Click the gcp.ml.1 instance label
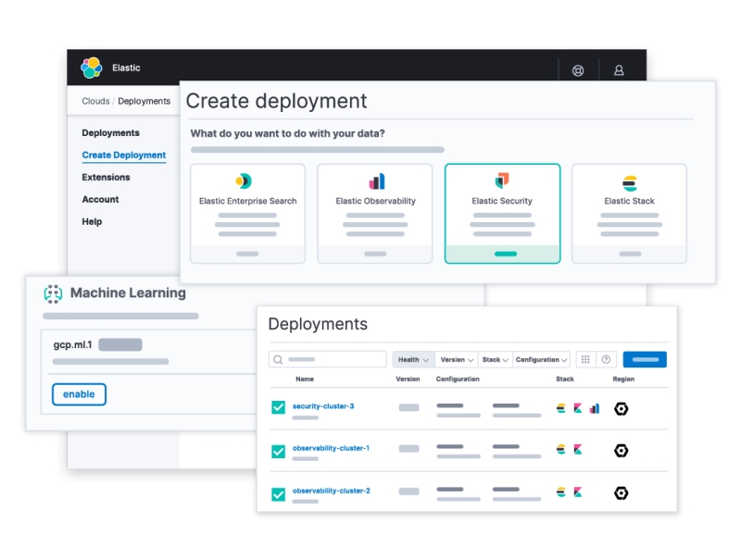The width and height of the screenshot is (741, 560). coord(72,344)
